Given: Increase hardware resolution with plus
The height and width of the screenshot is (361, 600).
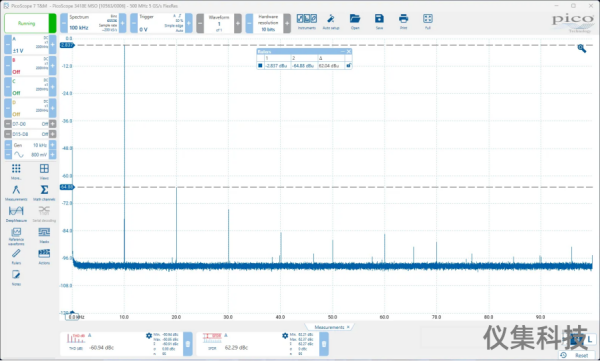Looking at the screenshot, I should (287, 23).
